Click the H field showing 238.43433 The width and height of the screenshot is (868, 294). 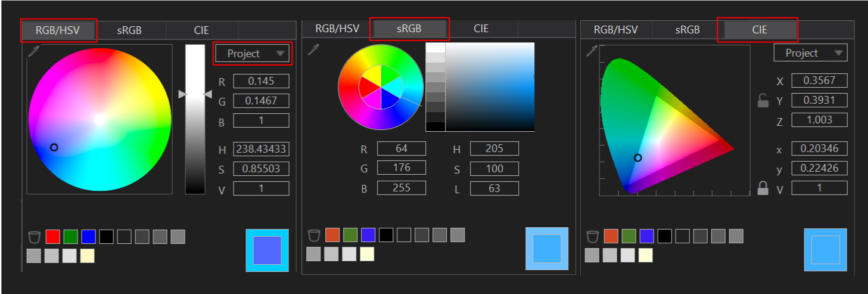pyautogui.click(x=261, y=149)
